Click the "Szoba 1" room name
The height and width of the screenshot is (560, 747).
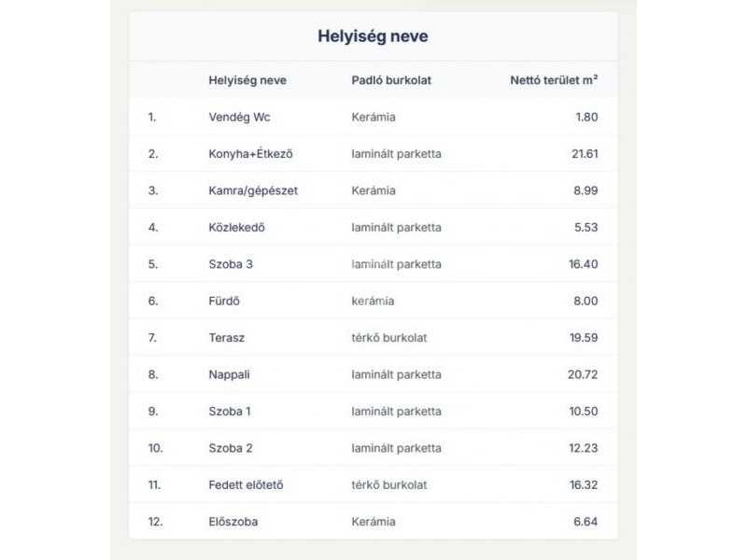pyautogui.click(x=231, y=412)
